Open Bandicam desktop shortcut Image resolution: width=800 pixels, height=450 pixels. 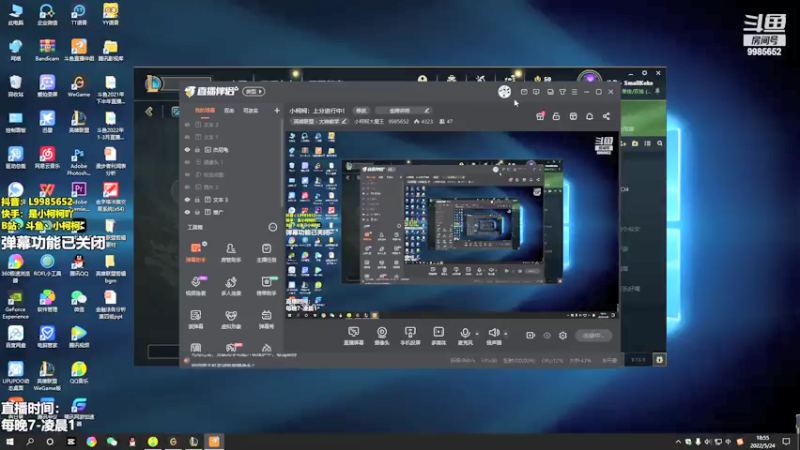pos(47,51)
